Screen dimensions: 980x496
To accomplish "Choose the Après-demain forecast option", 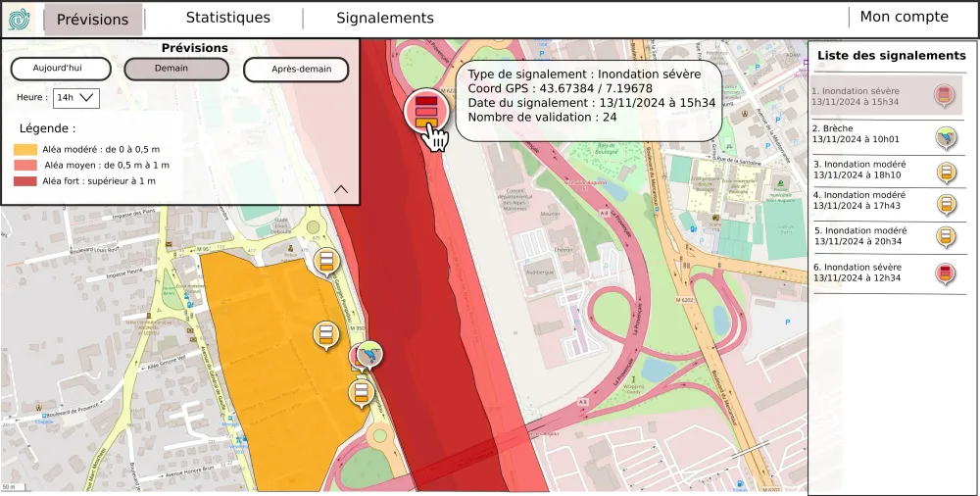I will click(295, 69).
